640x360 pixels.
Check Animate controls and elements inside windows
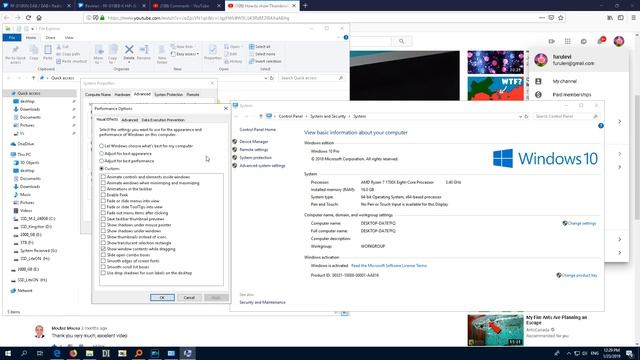pyautogui.click(x=103, y=177)
